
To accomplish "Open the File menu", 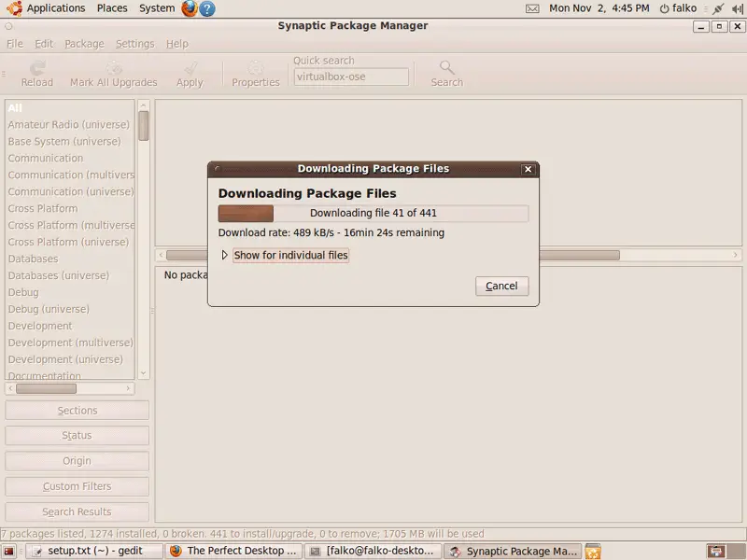I will click(x=15, y=44).
